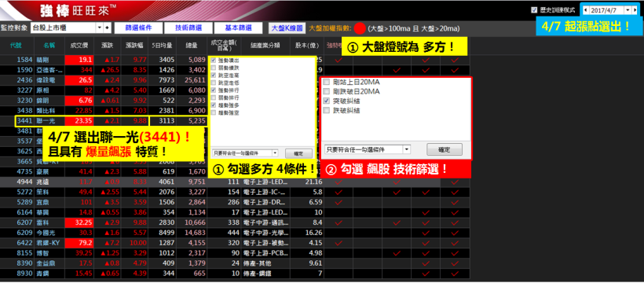The height and width of the screenshot is (283, 644).
Task: Select stock code 5272 row
Action: click(x=236, y=192)
